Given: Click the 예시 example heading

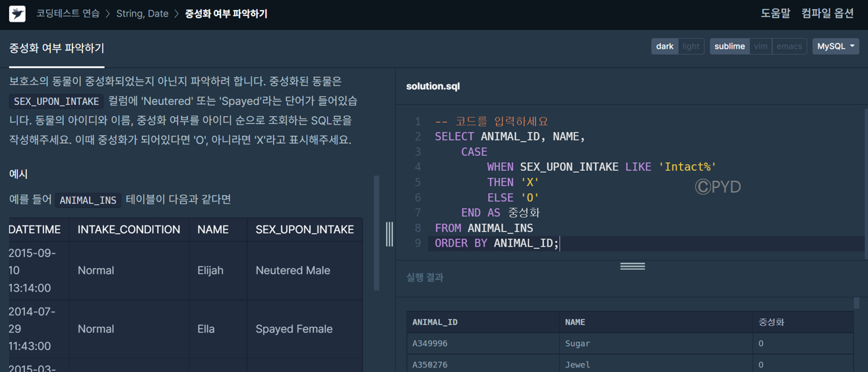Looking at the screenshot, I should (18, 174).
